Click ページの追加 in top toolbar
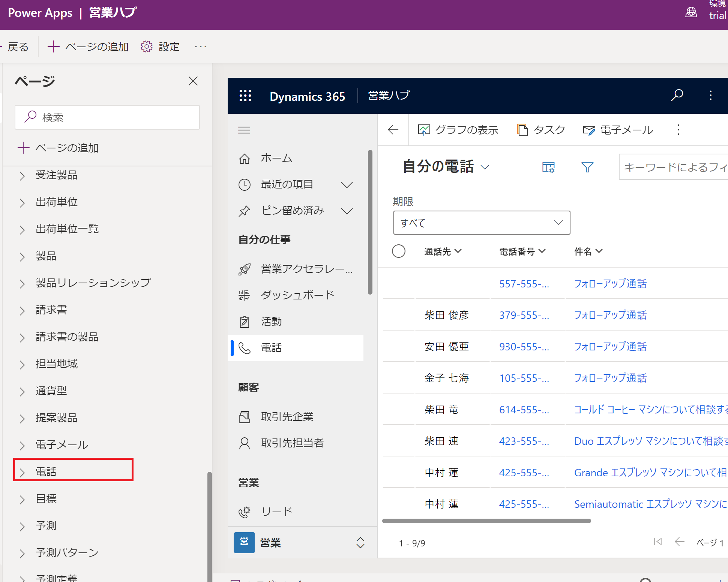Screen dimensions: 728x582 click(88, 46)
